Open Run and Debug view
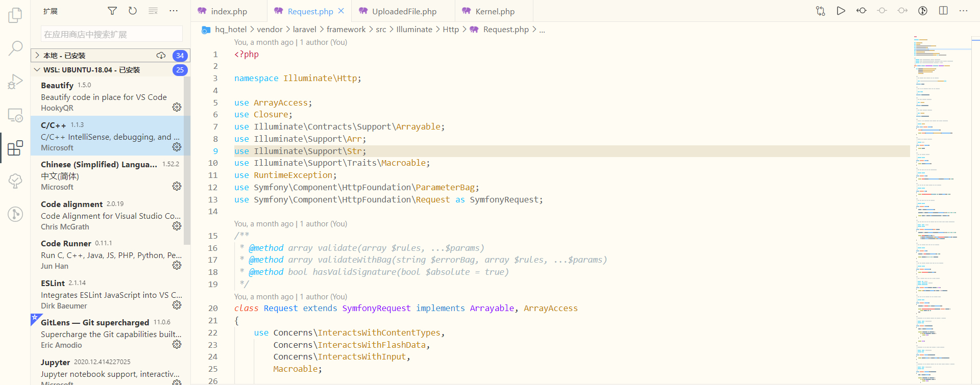This screenshot has width=980, height=385. click(x=15, y=82)
